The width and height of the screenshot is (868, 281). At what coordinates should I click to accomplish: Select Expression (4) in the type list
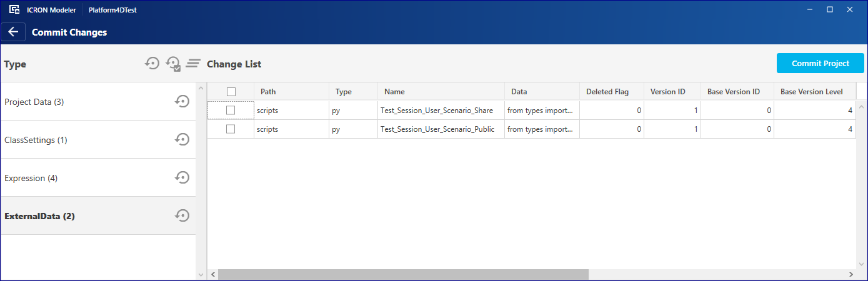[x=98, y=177]
